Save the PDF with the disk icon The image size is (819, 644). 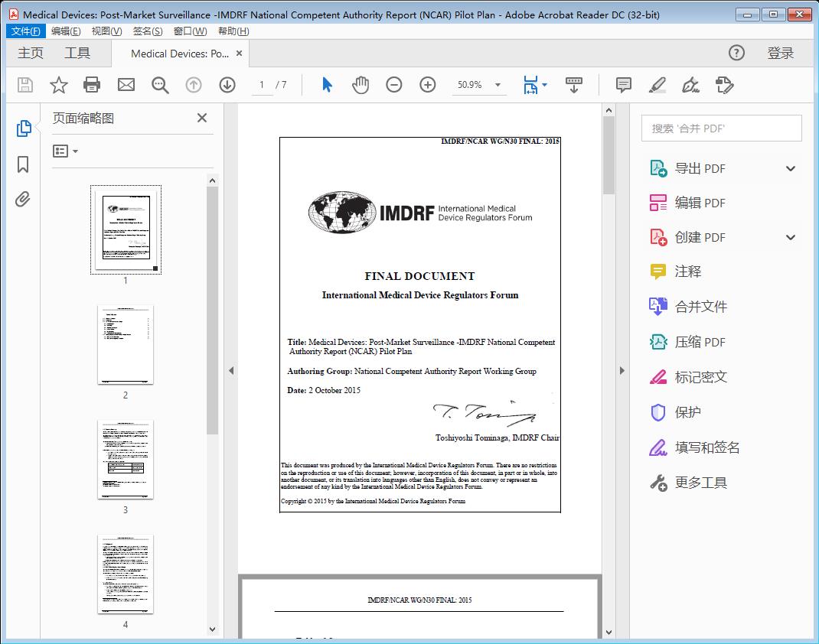tap(24, 85)
